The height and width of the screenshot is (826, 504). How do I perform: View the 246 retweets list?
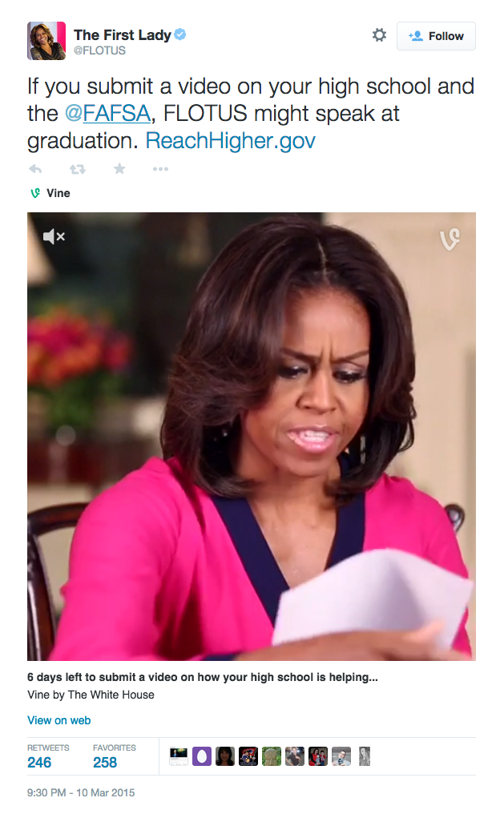[x=39, y=762]
